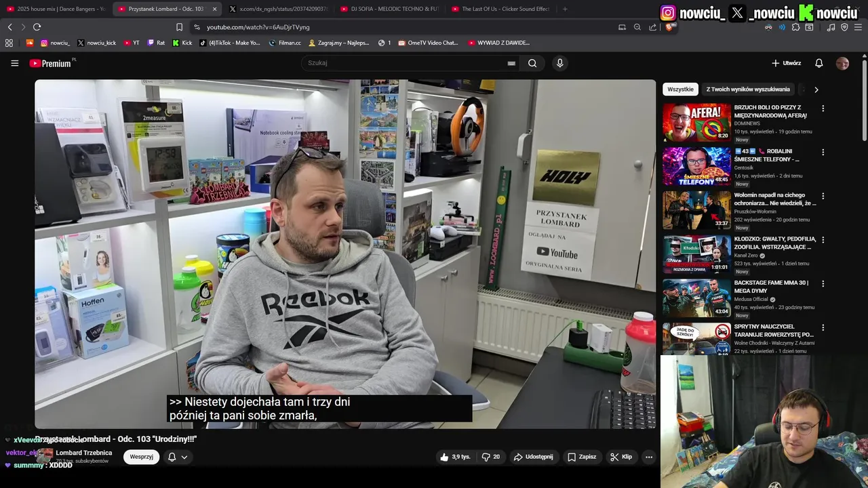Screen dimensions: 868x488
Task: Open the TikTok Make Yo... bookmark
Action: [x=229, y=43]
